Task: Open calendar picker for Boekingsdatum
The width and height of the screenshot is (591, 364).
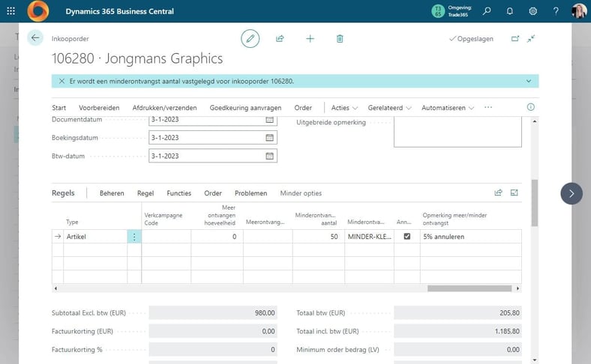Action: [x=269, y=138]
